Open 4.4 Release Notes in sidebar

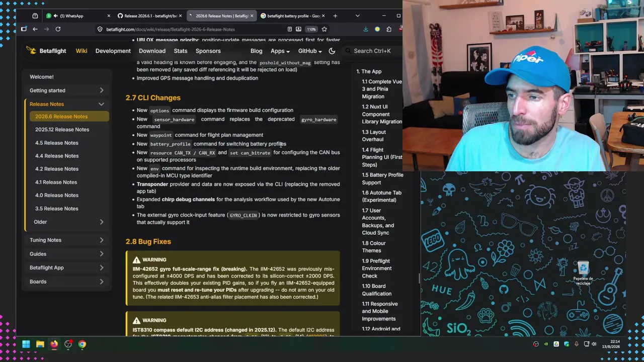(69, 156)
